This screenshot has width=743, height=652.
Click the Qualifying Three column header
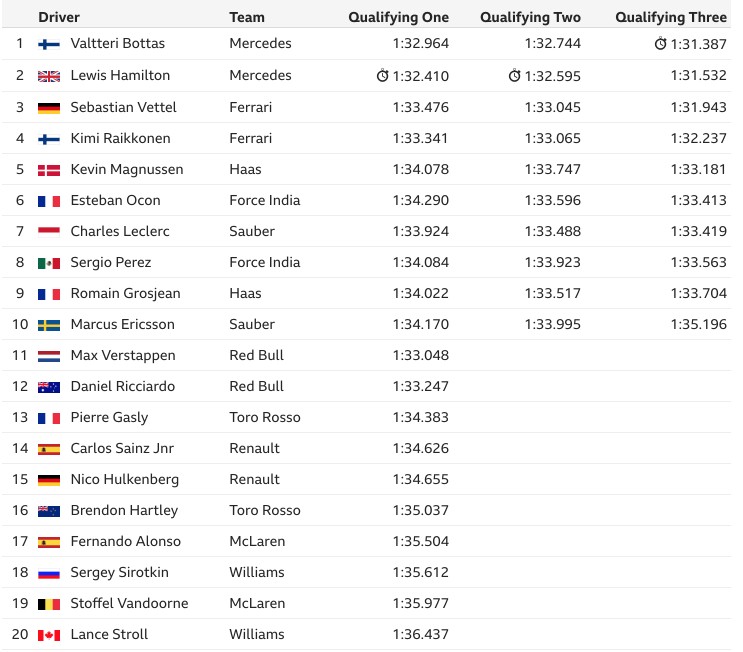(x=671, y=18)
